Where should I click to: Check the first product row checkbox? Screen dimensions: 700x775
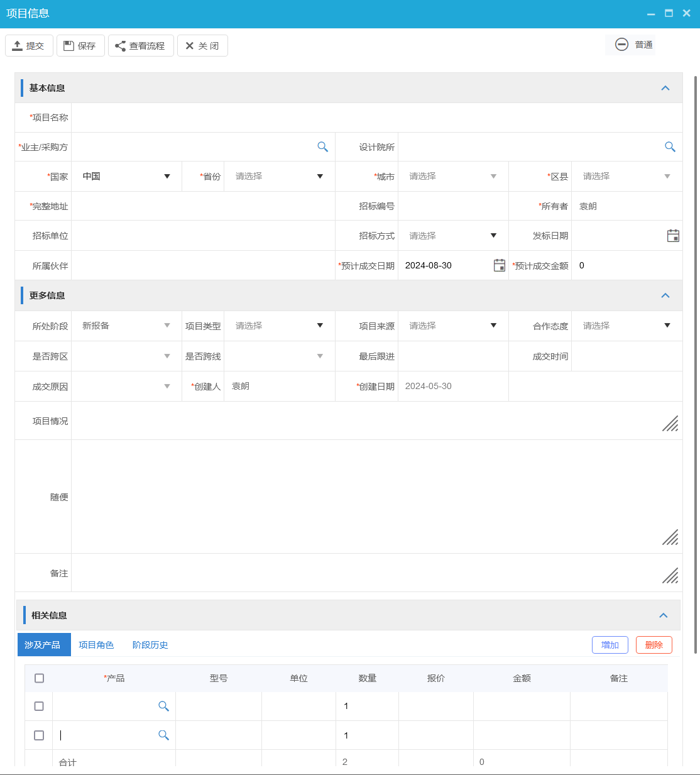pyautogui.click(x=38, y=706)
